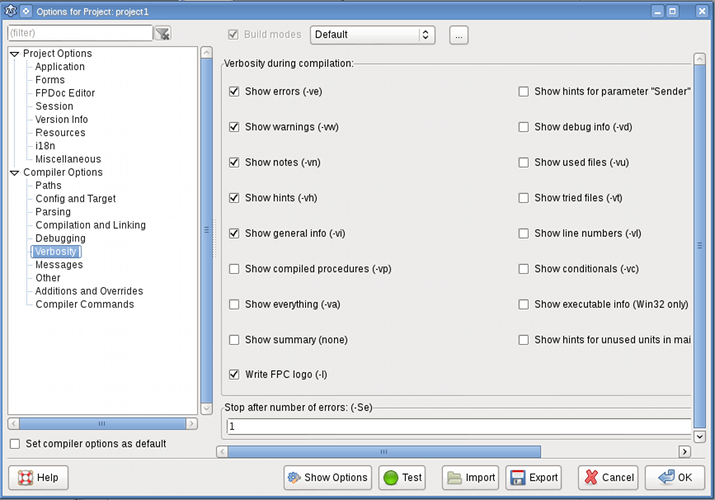This screenshot has height=500, width=715.
Task: Click the Import folder icon
Action: click(x=453, y=478)
